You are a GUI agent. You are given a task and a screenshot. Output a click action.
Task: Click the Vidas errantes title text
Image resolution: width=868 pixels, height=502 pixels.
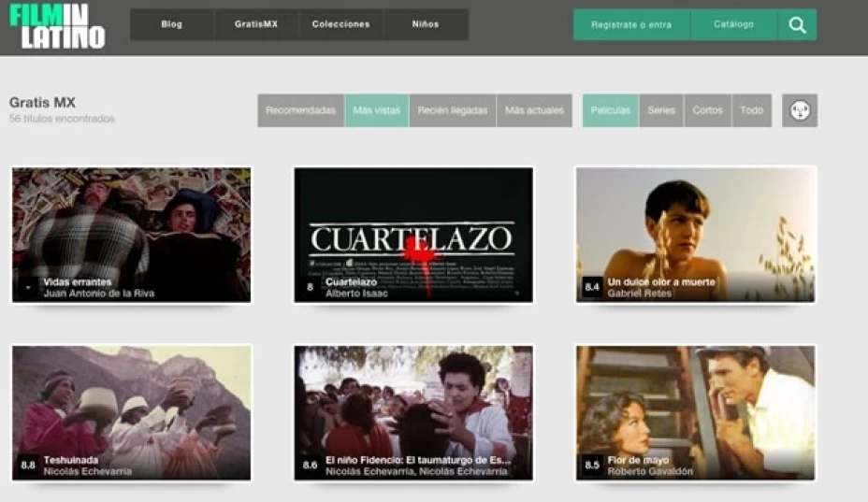tap(78, 281)
